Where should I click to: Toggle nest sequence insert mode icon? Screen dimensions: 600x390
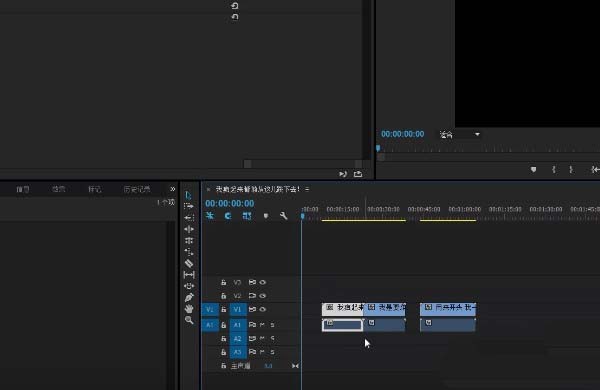[210, 216]
